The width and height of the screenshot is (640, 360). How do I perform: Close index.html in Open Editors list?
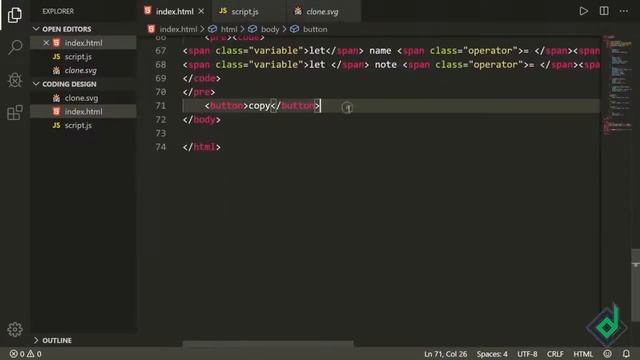pos(46,43)
